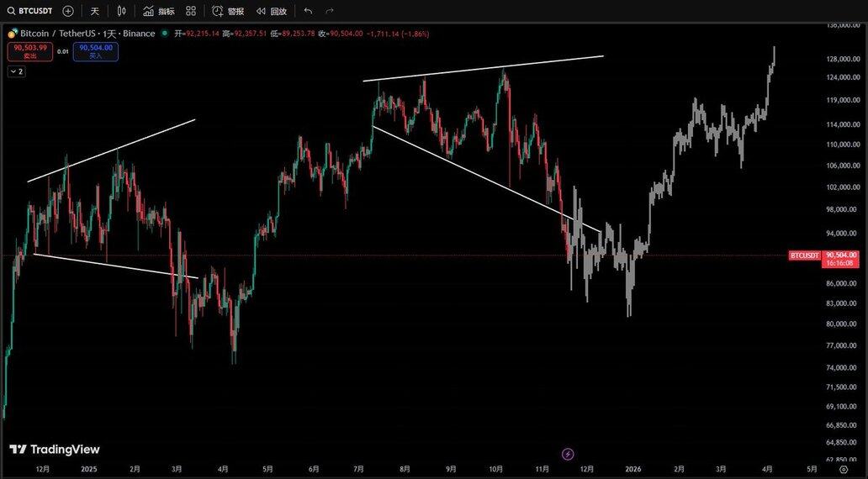Click the green market status dot
Screen dimensions: 868x479
click(x=165, y=34)
